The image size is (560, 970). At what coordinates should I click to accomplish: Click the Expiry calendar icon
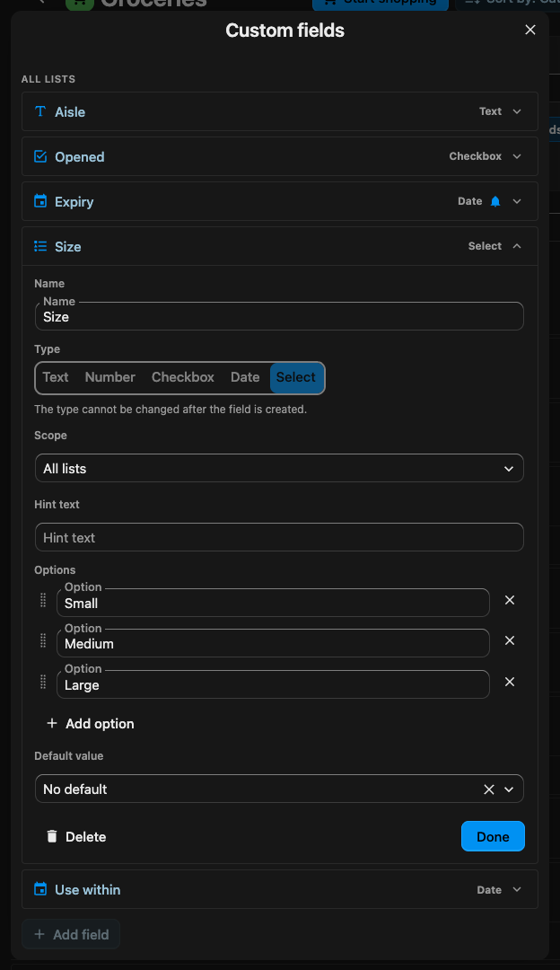pyautogui.click(x=40, y=202)
